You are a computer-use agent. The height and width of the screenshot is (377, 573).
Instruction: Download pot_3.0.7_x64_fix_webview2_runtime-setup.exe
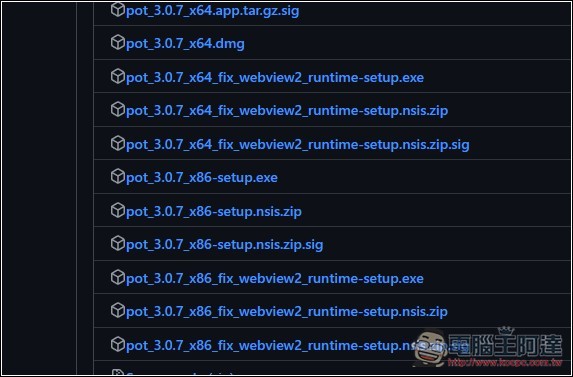click(275, 78)
